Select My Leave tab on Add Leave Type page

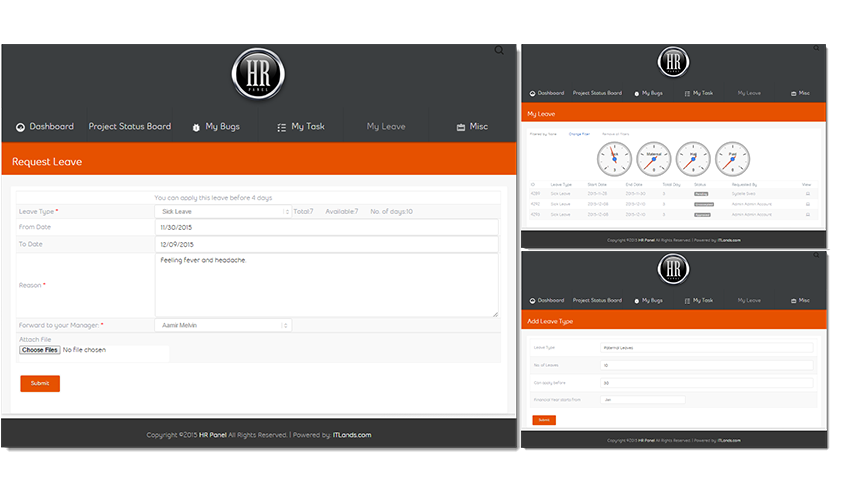point(749,300)
